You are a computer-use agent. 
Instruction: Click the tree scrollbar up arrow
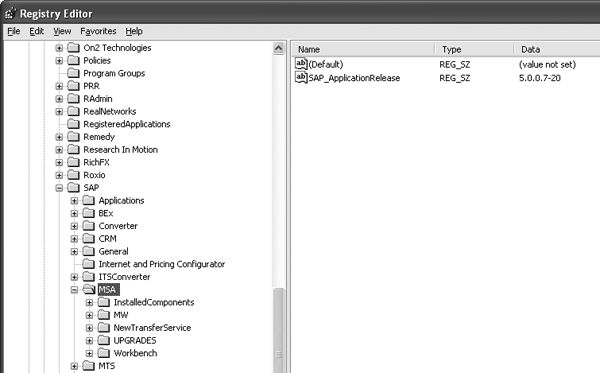[x=279, y=48]
